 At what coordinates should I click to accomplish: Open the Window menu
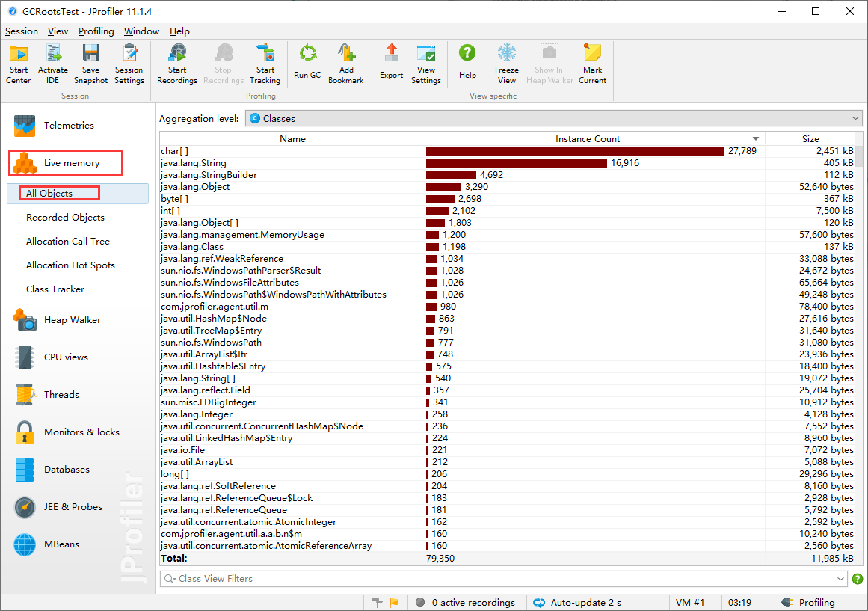(141, 31)
